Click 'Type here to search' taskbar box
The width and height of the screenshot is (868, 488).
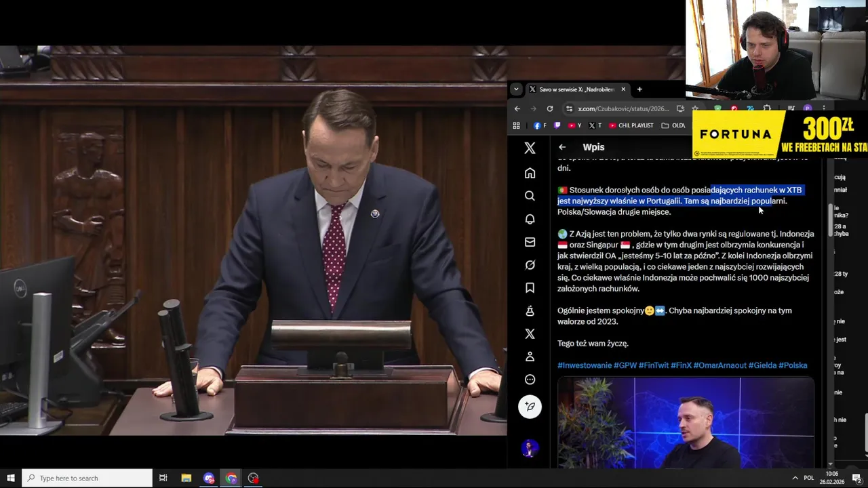[x=87, y=478]
